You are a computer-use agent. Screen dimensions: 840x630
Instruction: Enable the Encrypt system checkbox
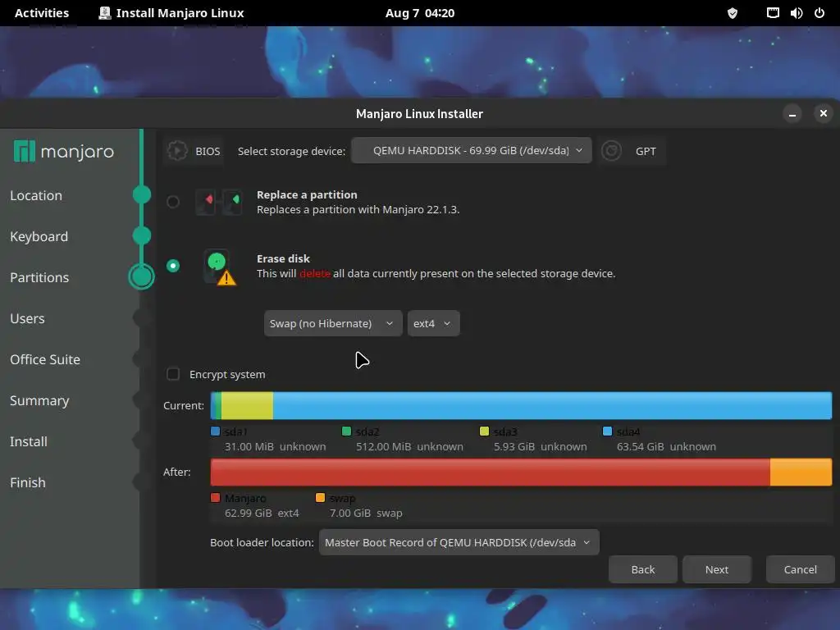[172, 374]
